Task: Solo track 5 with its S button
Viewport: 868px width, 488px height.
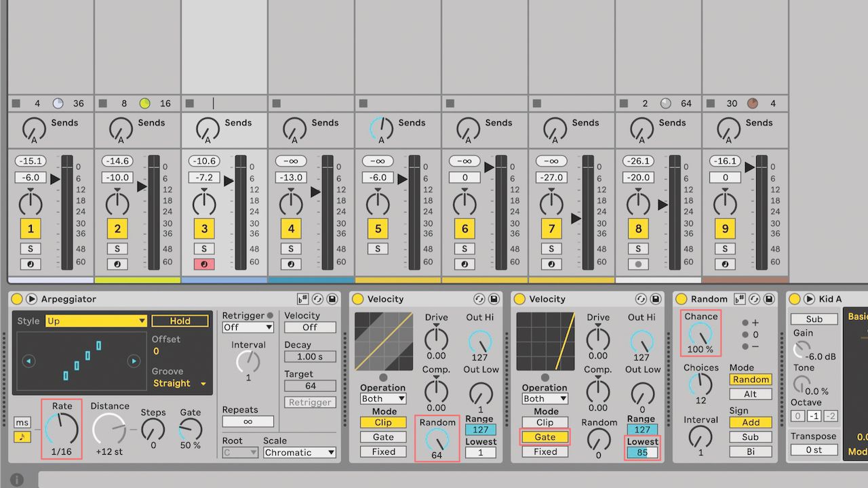Action: pyautogui.click(x=378, y=249)
